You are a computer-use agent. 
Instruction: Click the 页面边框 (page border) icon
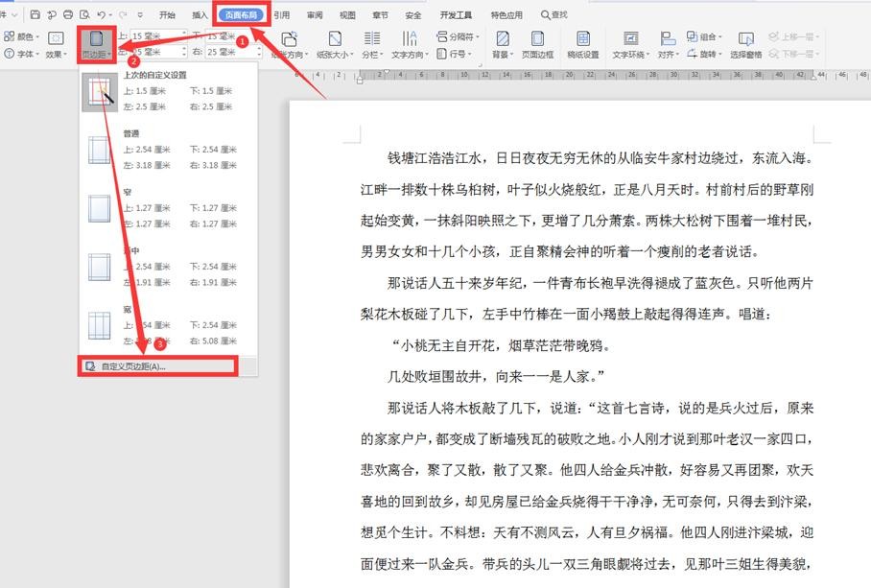[537, 43]
